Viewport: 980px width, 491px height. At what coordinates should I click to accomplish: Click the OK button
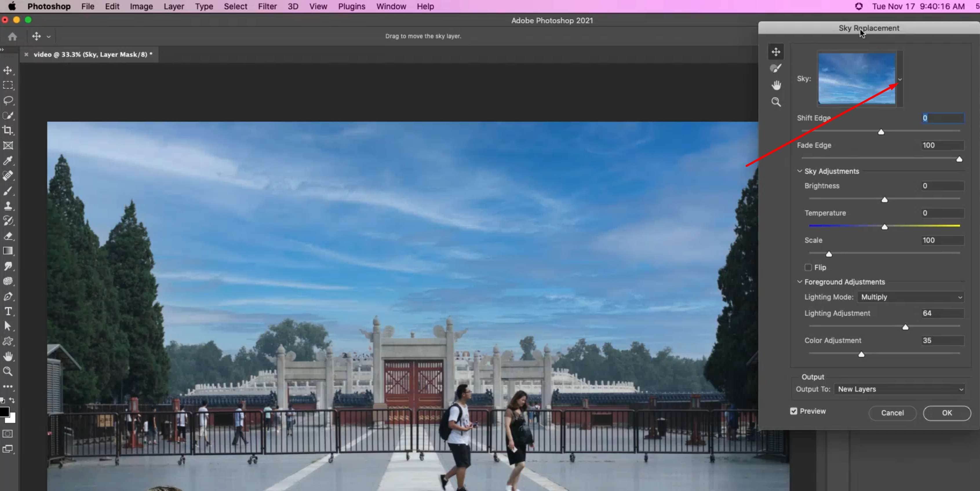click(x=946, y=413)
